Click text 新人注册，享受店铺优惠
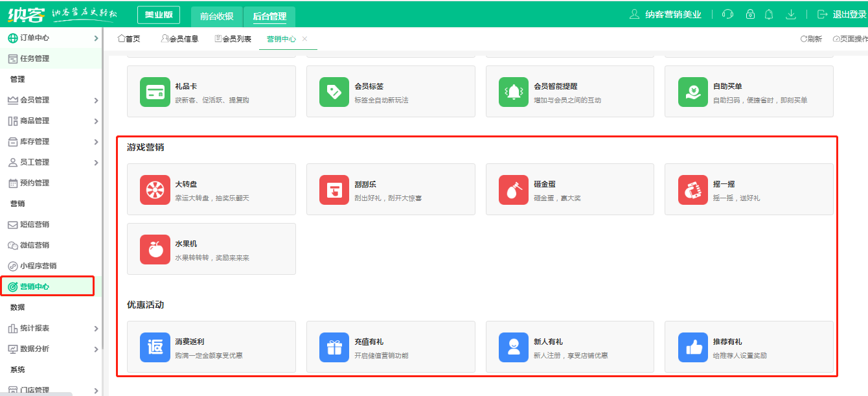Viewport: 868px width, 396px height. click(571, 355)
